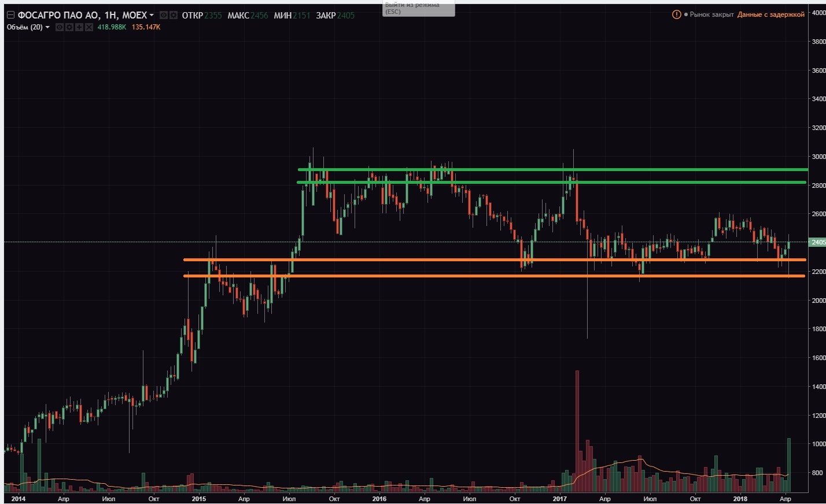826x504 pixels.
Task: Click the grey market status dot
Action: coord(686,14)
